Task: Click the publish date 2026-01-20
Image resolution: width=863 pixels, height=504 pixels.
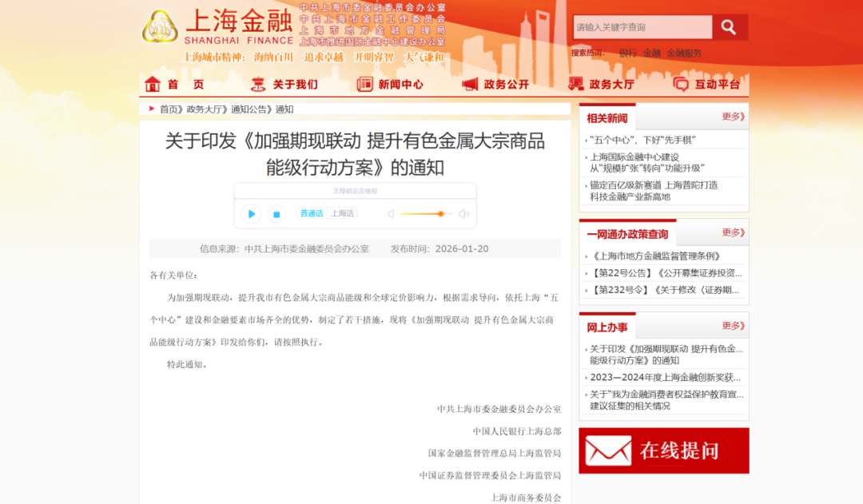Action: (x=462, y=248)
